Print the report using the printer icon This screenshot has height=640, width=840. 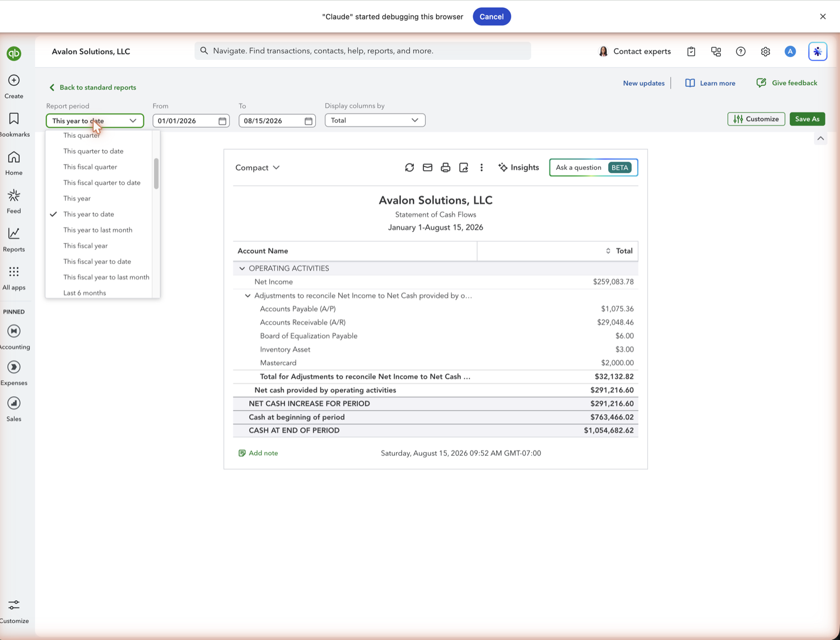point(445,168)
